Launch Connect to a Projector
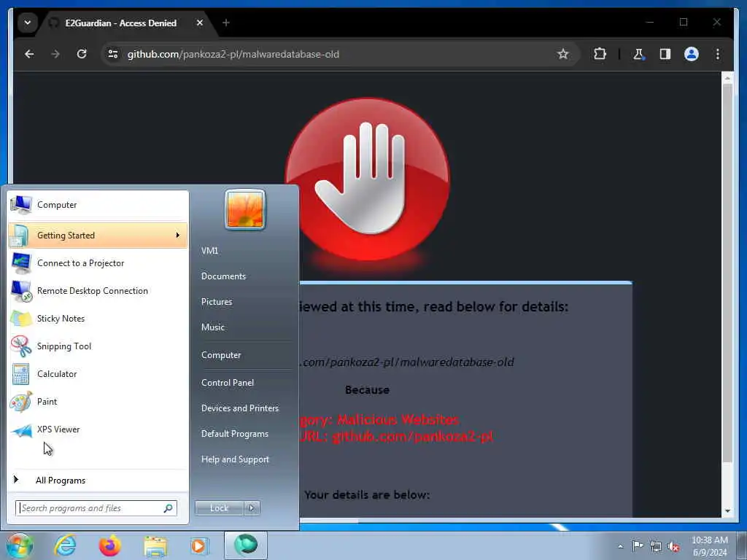Screen dimensions: 747x560 point(98,262)
